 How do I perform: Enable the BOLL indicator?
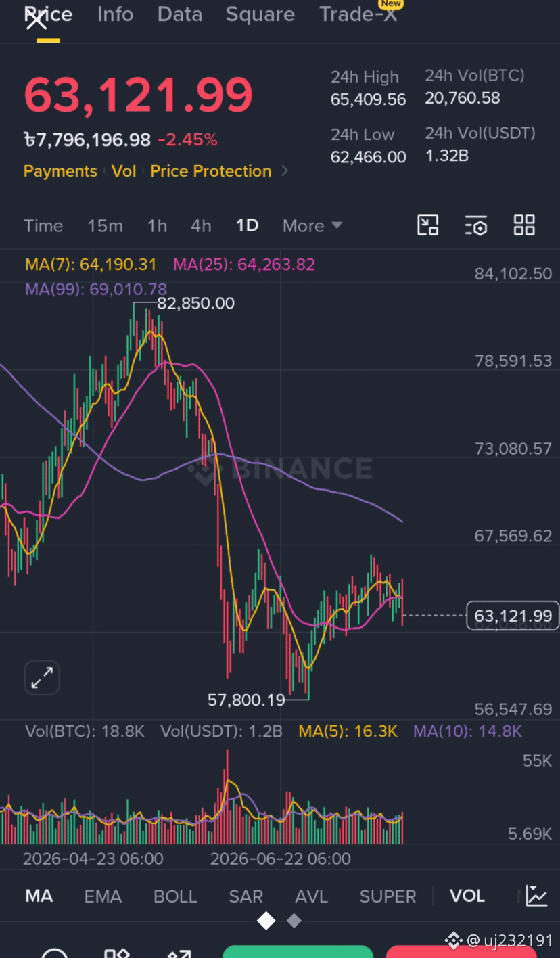[175, 896]
